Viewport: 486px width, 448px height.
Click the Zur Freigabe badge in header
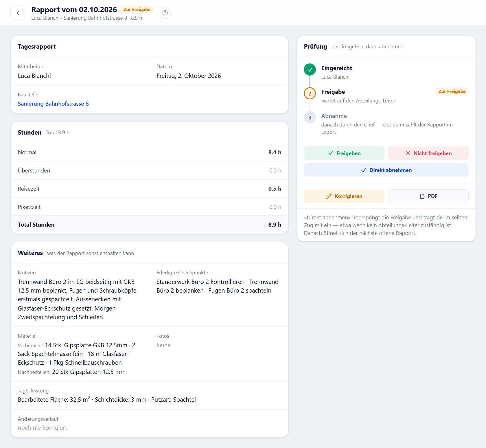137,10
